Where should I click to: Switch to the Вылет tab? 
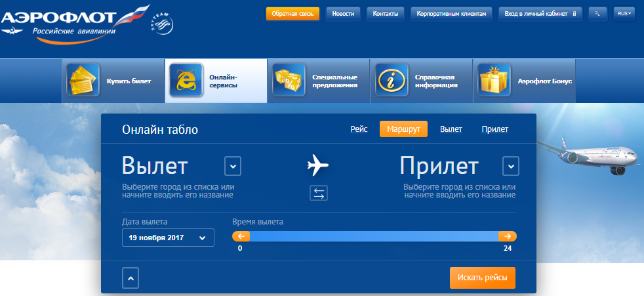point(451,130)
